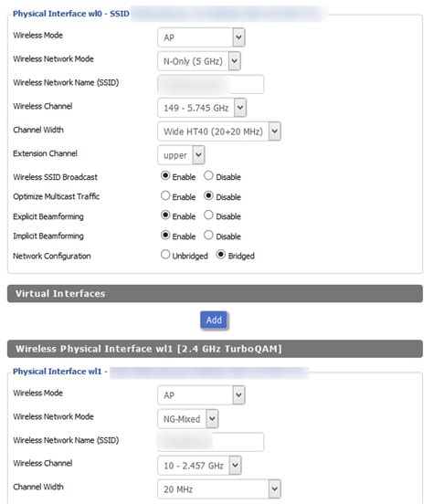Enable Optimize Multicast Traffic
The height and width of the screenshot is (504, 433).
(x=165, y=195)
